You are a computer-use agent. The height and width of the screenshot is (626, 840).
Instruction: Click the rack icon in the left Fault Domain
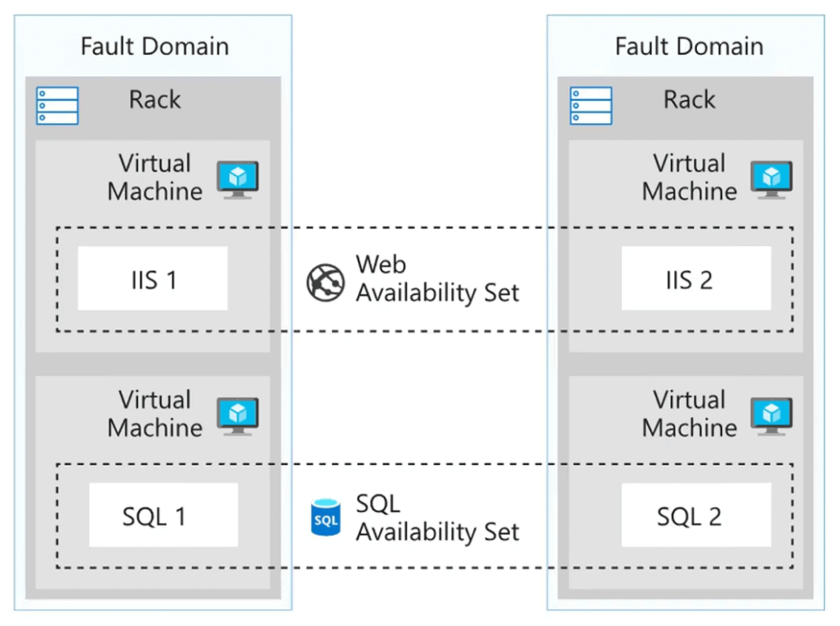(57, 104)
